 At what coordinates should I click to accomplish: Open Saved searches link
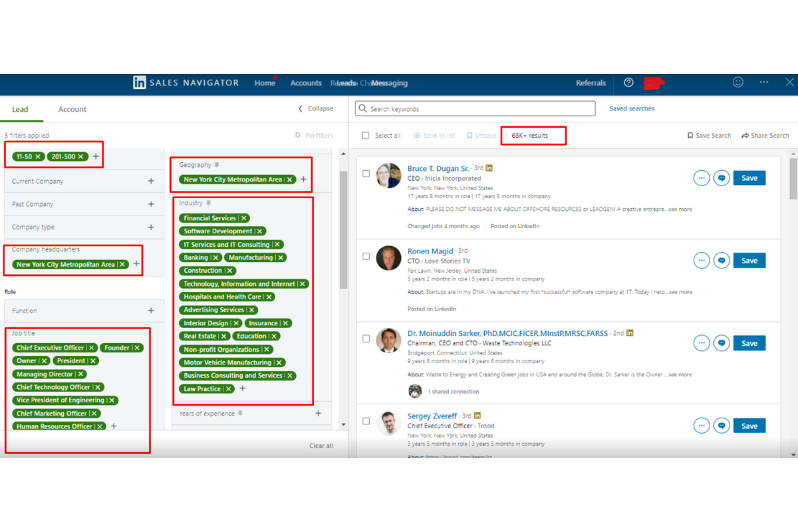(x=632, y=108)
